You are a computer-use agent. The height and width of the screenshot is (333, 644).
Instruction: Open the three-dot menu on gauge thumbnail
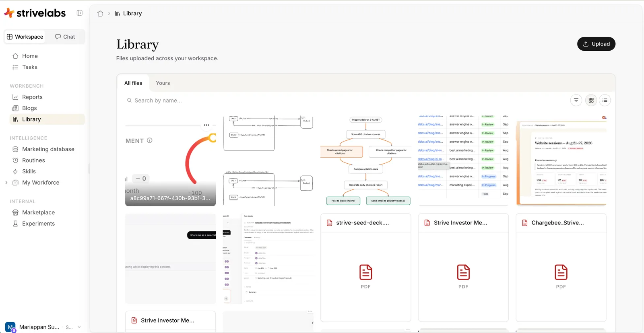click(x=206, y=125)
